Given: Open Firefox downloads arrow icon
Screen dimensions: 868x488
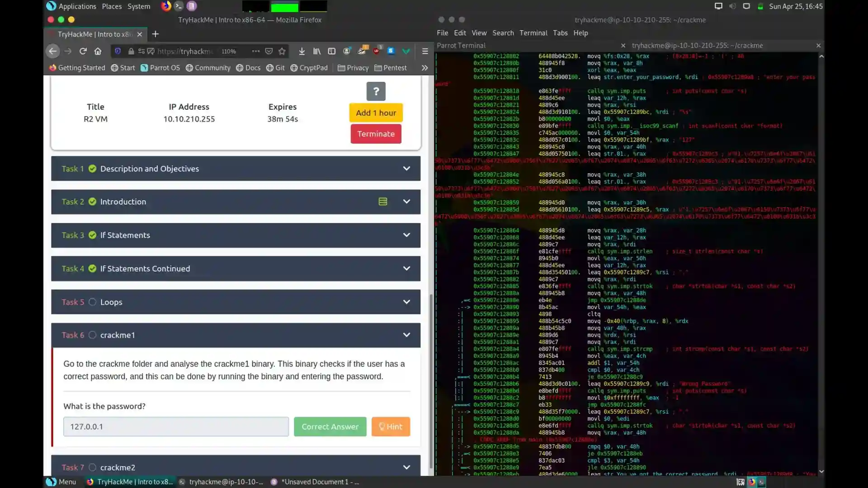Looking at the screenshot, I should pyautogui.click(x=302, y=51).
